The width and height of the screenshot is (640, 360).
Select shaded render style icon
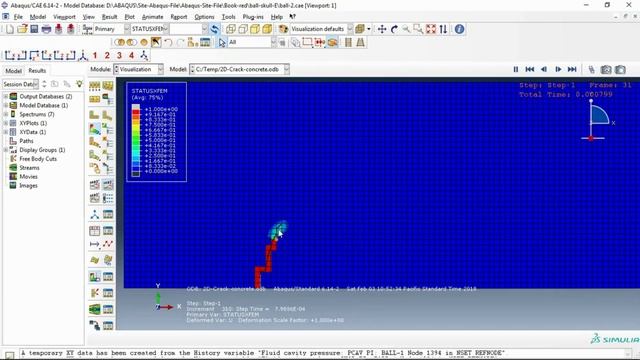pyautogui.click(x=267, y=29)
